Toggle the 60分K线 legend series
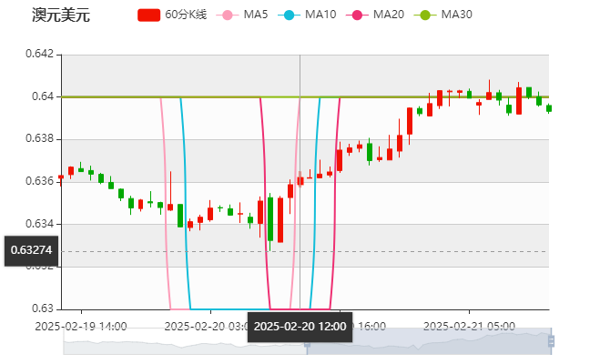Viewport: 610px width, 364px height. point(172,15)
